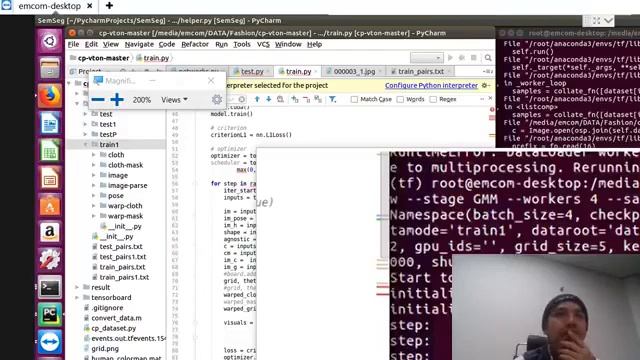Select grid.png in project tree
640x360 pixels.
coord(105,349)
